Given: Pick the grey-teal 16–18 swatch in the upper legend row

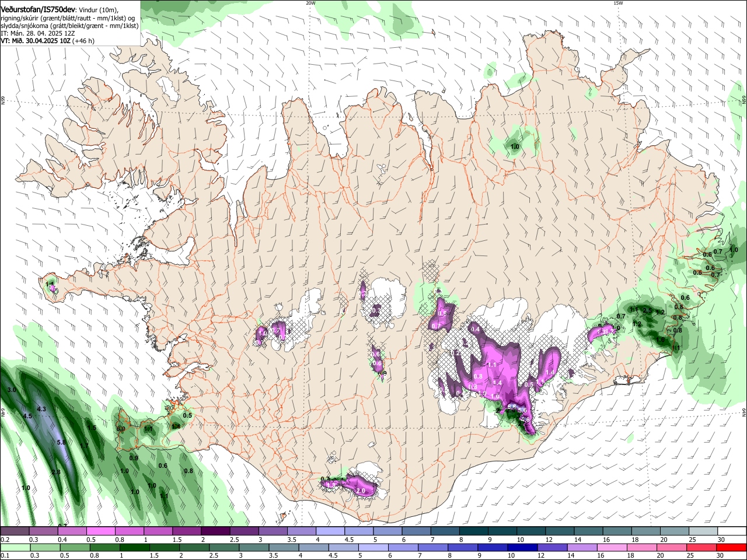Looking at the screenshot, I should (x=616, y=531).
